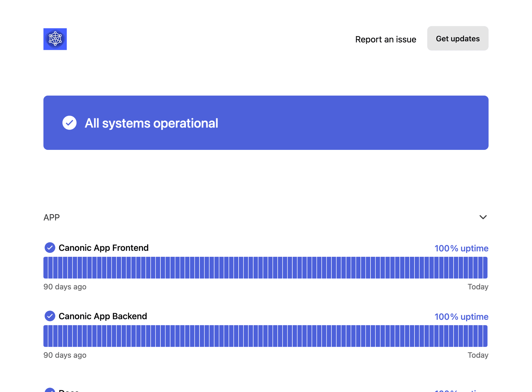532x392 pixels.
Task: Open the Canonic App Backend 100% uptime value
Action: click(x=461, y=317)
